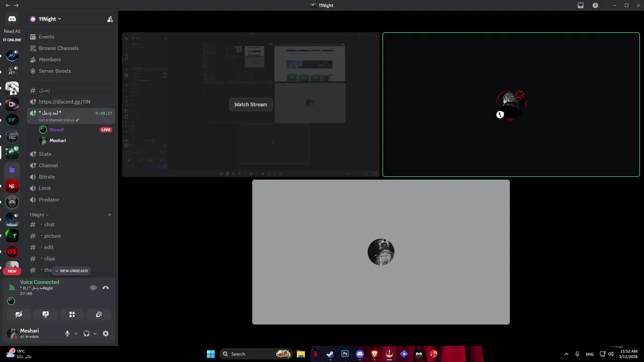This screenshot has height=362, width=644.
Task: Open headphone output options chevron
Action: [95, 333]
